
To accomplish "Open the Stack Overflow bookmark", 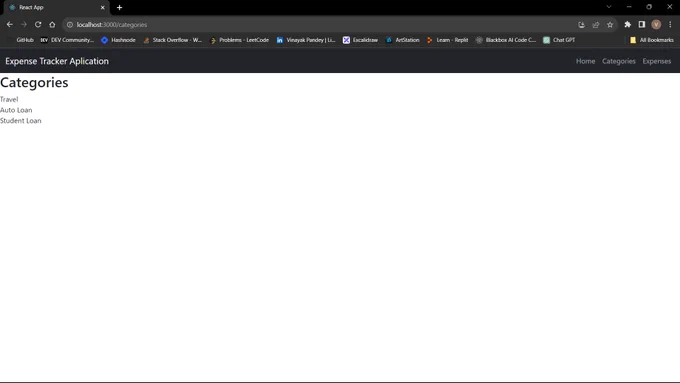I will tap(173, 40).
